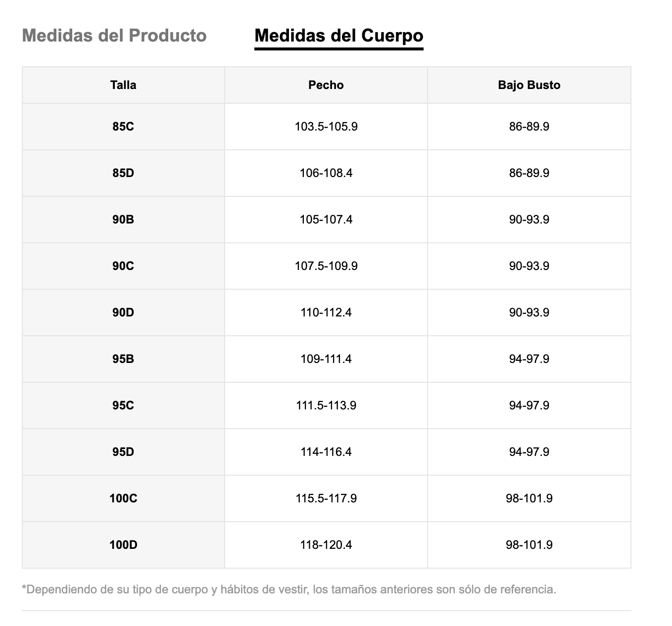The width and height of the screenshot is (672, 626).
Task: Select size 90D in the Talla column
Action: click(x=123, y=313)
